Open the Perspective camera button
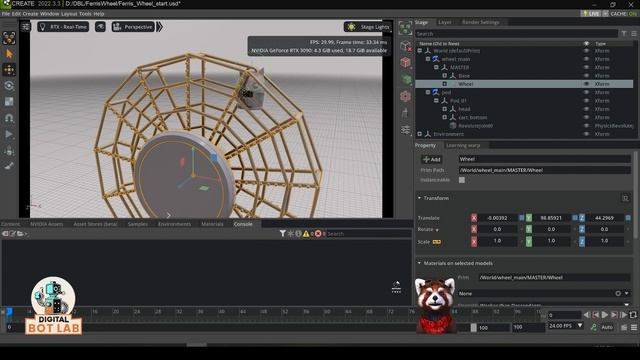The width and height of the screenshot is (640, 360). (133, 27)
